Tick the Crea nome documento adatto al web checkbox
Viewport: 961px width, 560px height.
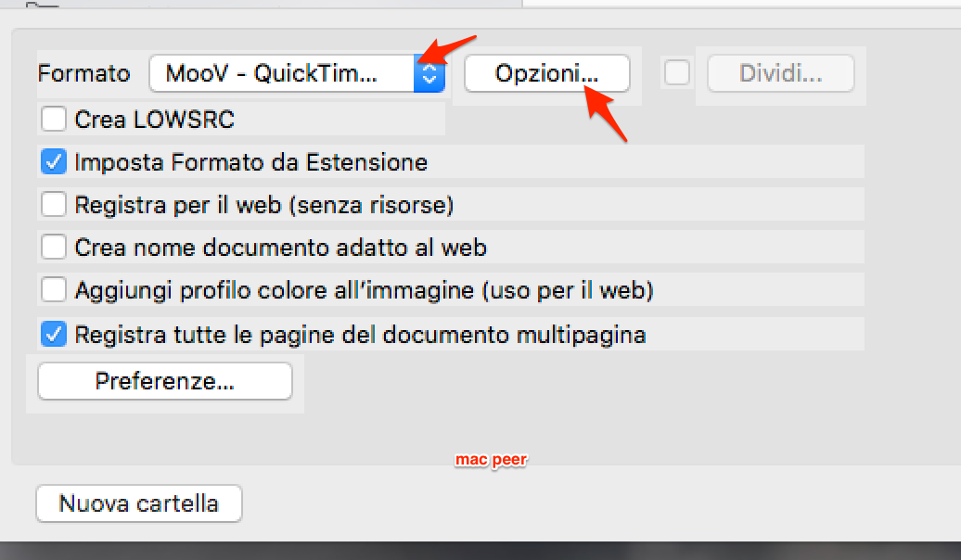tap(54, 247)
